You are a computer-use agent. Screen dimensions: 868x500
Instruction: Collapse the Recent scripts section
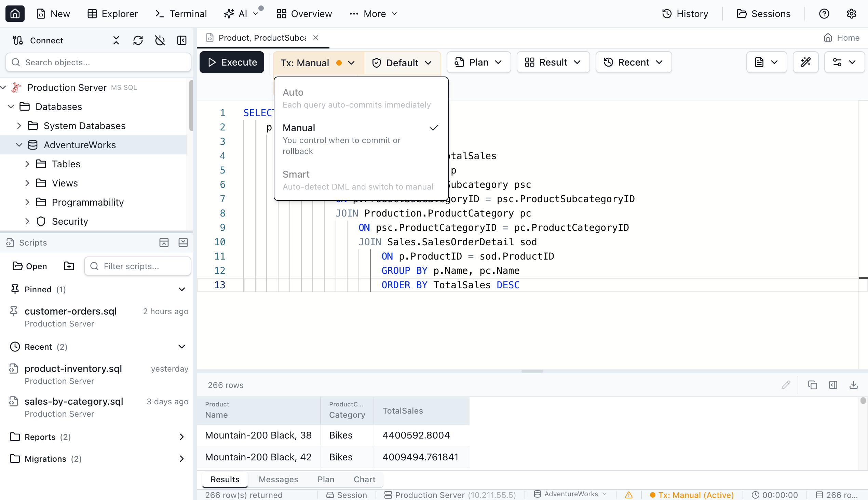click(182, 347)
